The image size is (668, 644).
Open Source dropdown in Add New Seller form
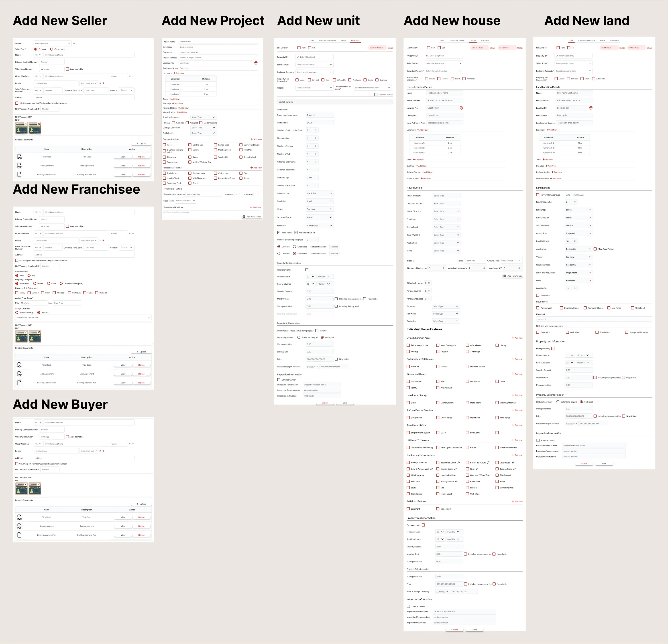53,43
